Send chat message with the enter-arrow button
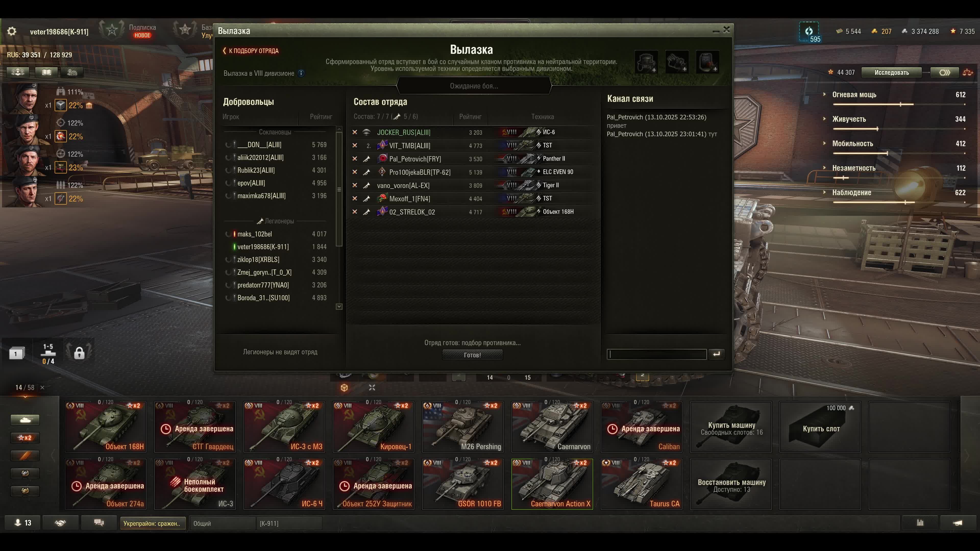 point(716,354)
